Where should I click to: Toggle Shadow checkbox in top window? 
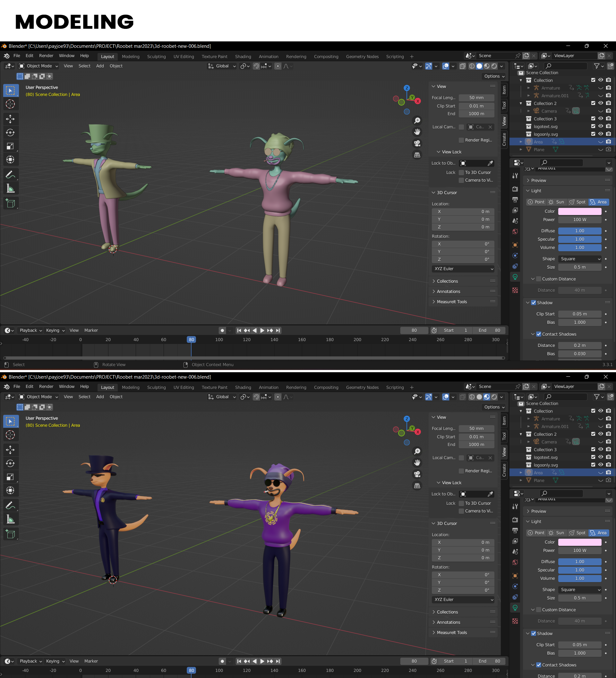pos(534,303)
